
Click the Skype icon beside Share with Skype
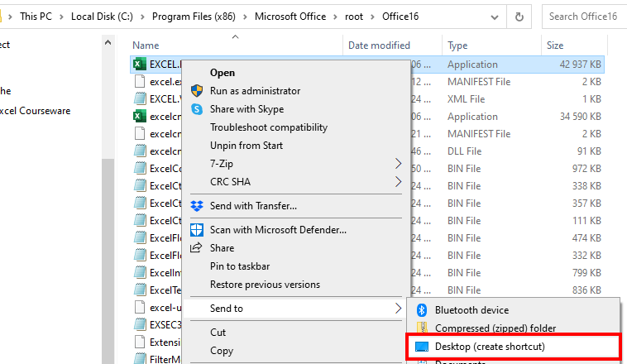[x=197, y=109]
